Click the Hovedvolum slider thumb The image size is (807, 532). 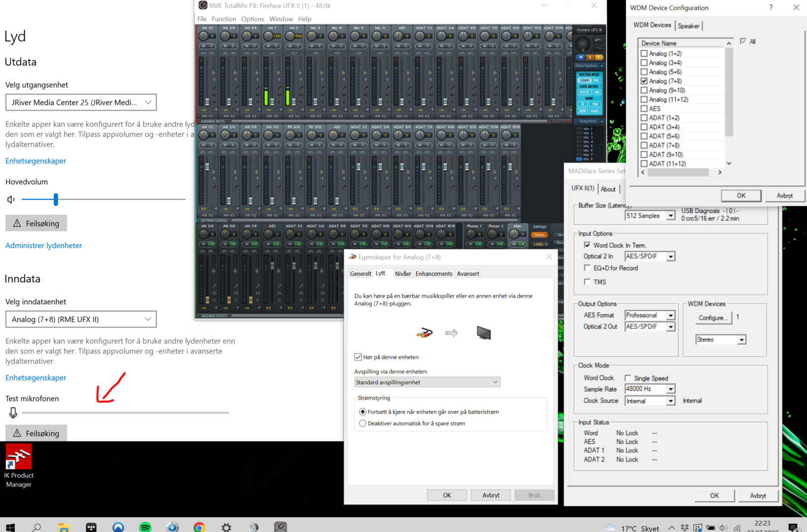coord(56,199)
